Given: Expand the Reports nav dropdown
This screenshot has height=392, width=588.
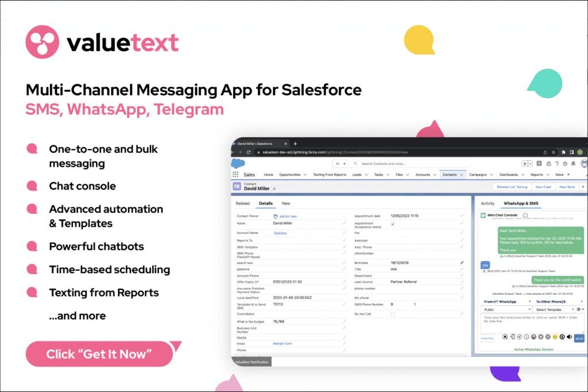Looking at the screenshot, I should [547, 175].
